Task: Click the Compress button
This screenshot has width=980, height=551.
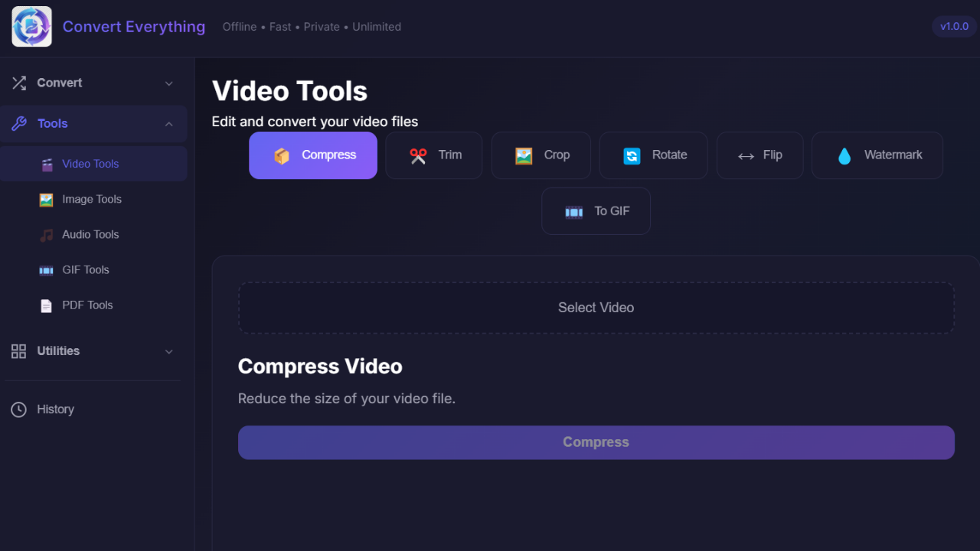Action: coord(596,442)
